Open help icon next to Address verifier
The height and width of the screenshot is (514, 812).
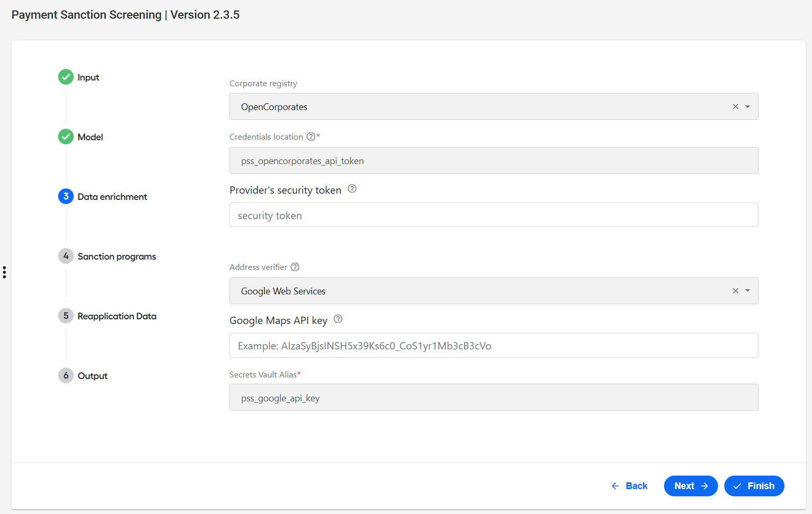point(295,267)
